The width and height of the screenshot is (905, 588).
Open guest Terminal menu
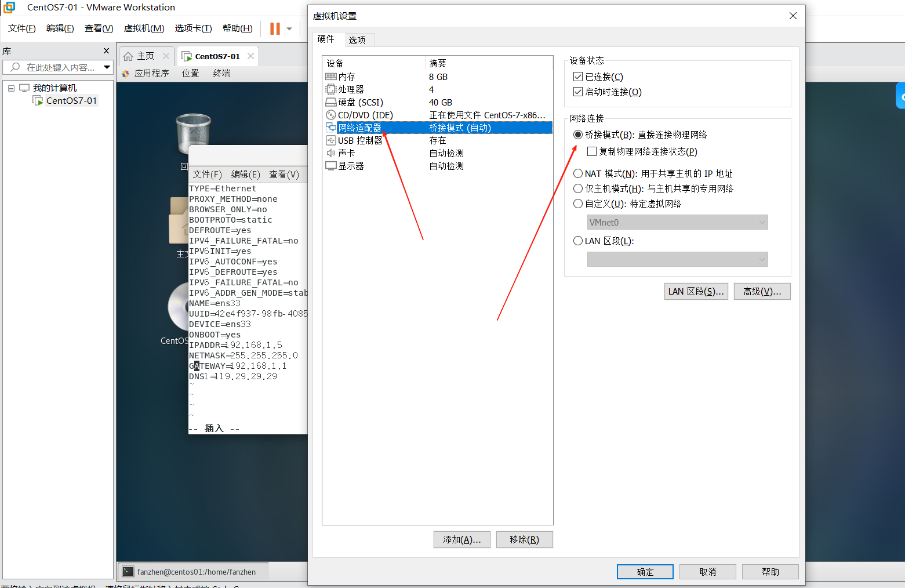221,74
